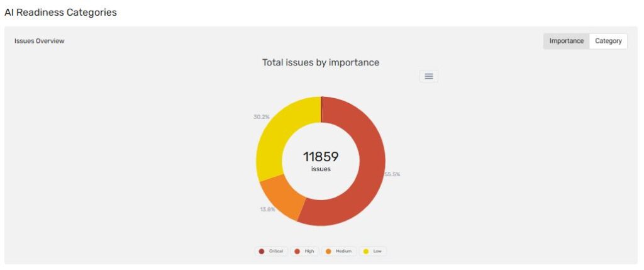Click the 55.5% data label
The image size is (644, 270).
point(392,174)
